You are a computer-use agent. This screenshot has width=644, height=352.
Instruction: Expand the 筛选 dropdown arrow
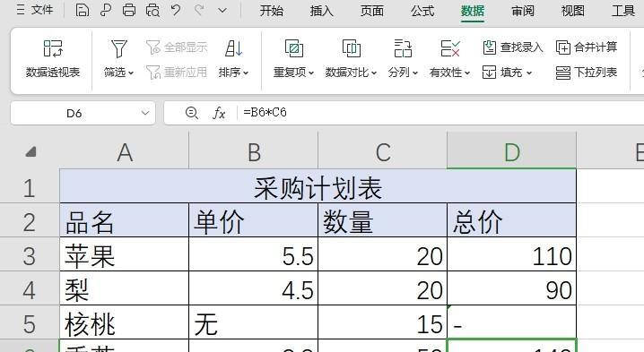131,73
